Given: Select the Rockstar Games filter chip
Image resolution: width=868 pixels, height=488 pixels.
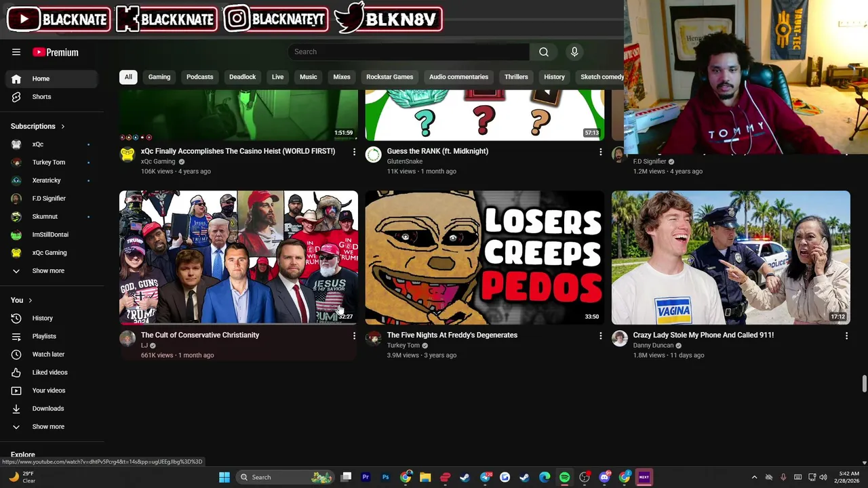Looking at the screenshot, I should coord(390,77).
